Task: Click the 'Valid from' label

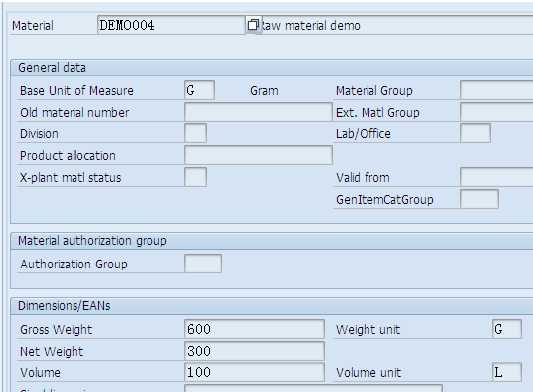Action: (363, 177)
